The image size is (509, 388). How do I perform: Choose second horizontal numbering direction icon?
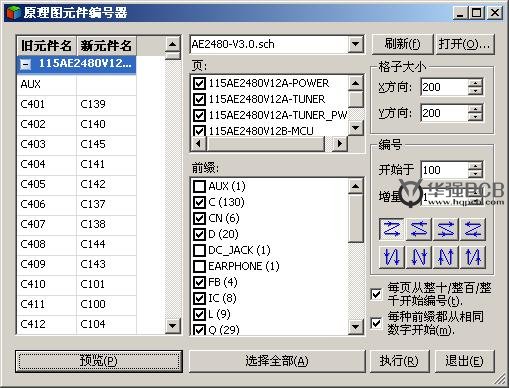[419, 229]
